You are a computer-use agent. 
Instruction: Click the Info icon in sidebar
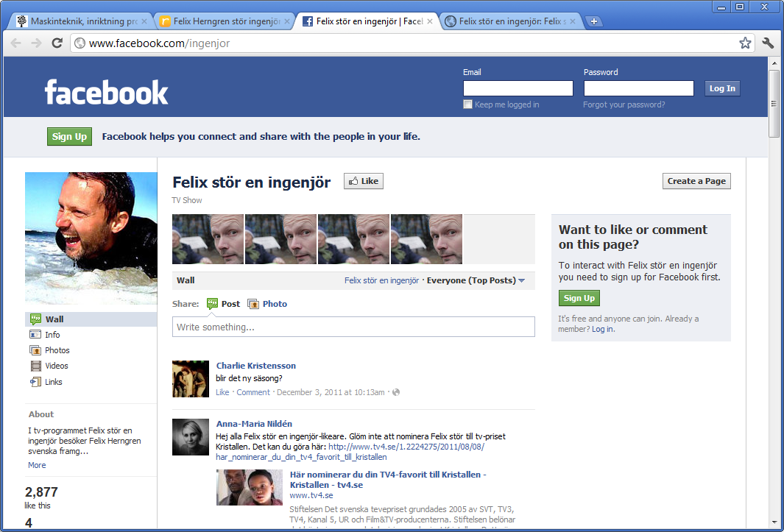(x=35, y=335)
